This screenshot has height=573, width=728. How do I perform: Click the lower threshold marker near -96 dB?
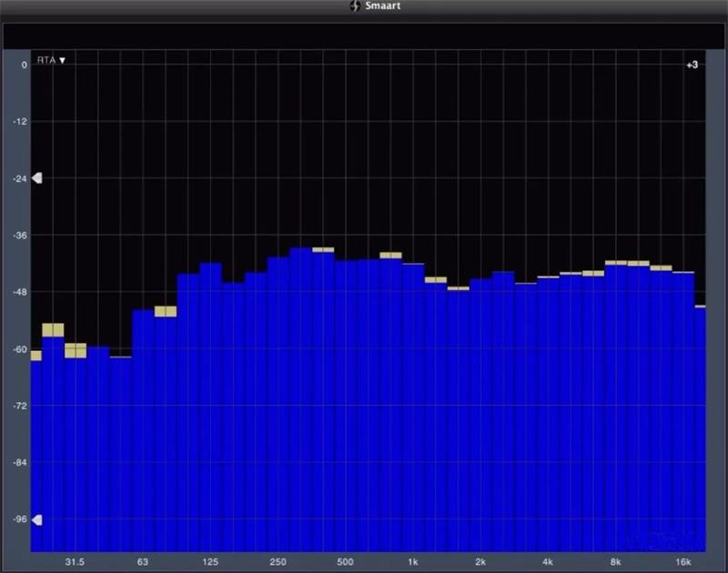[x=37, y=520]
